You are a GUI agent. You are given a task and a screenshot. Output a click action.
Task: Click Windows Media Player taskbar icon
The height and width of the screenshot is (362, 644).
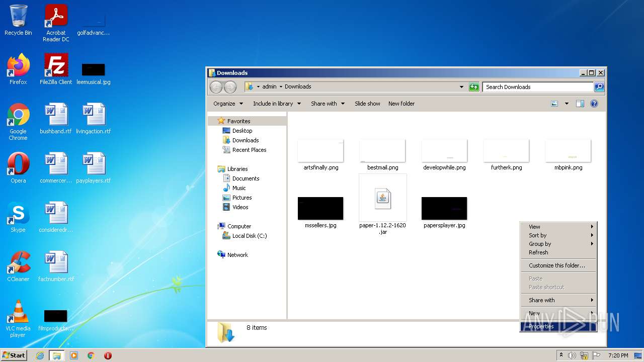pos(74,355)
